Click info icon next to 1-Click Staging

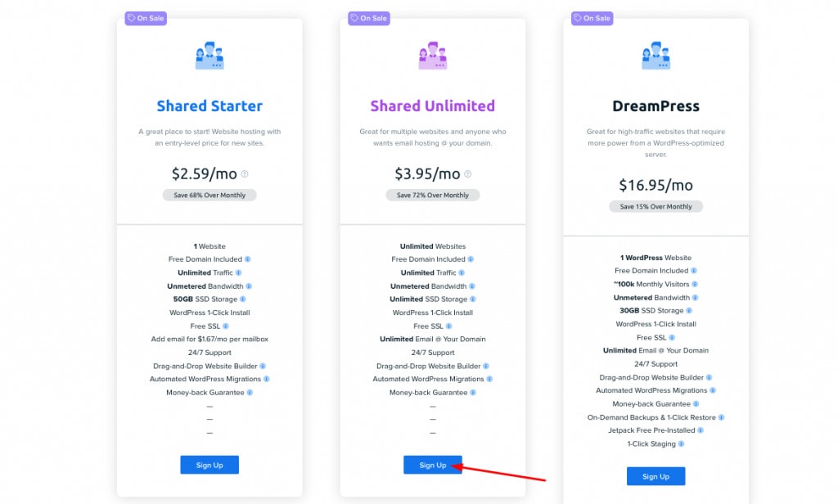[x=682, y=444]
